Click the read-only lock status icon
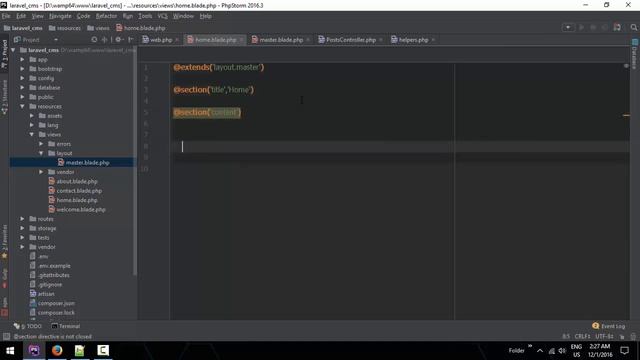 (622, 337)
